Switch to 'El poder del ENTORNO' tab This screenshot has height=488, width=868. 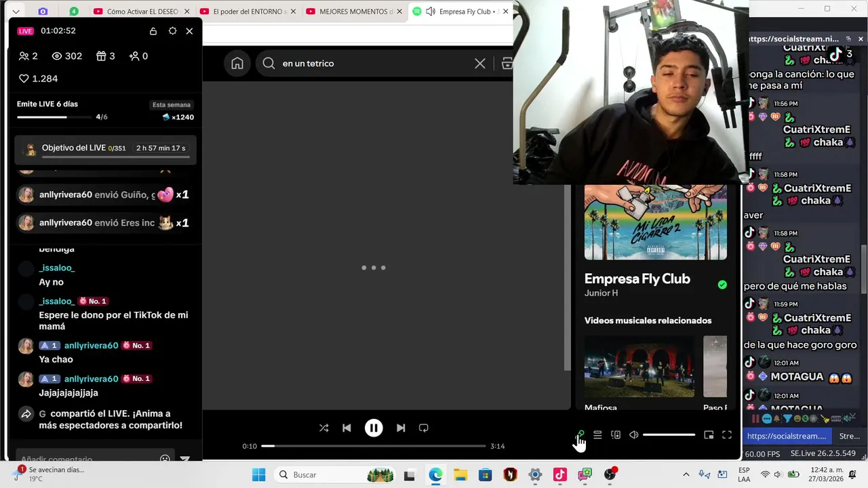pos(249,12)
